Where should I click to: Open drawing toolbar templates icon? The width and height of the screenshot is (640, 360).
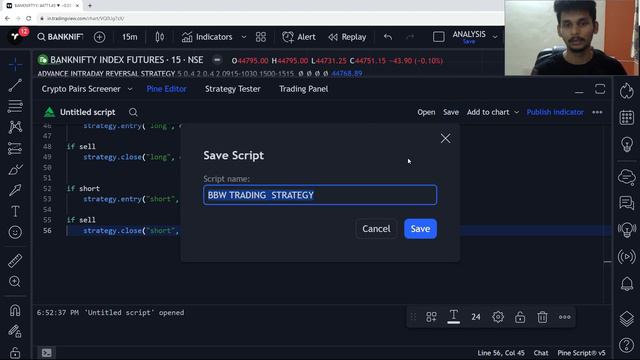point(431,317)
